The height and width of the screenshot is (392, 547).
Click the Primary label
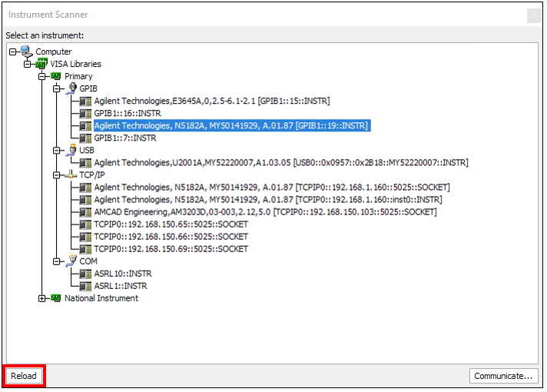78,76
